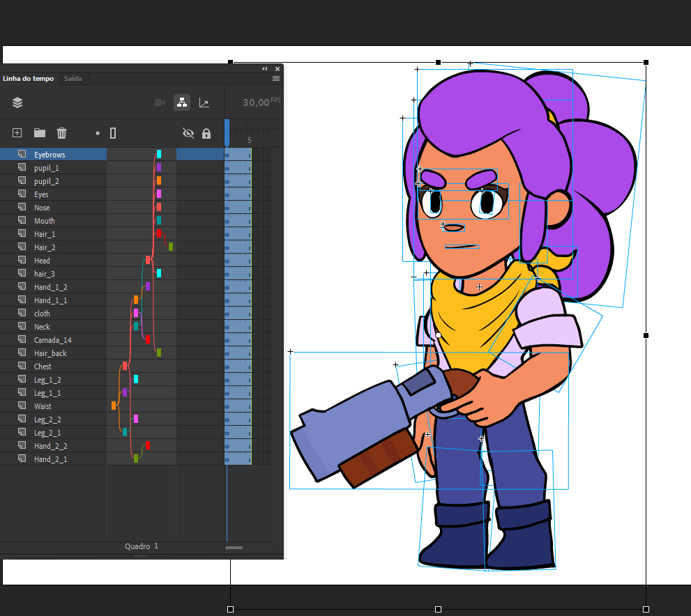Click the red parenting swatch of Hand_2_2
The height and width of the screenshot is (616, 691).
tap(148, 445)
